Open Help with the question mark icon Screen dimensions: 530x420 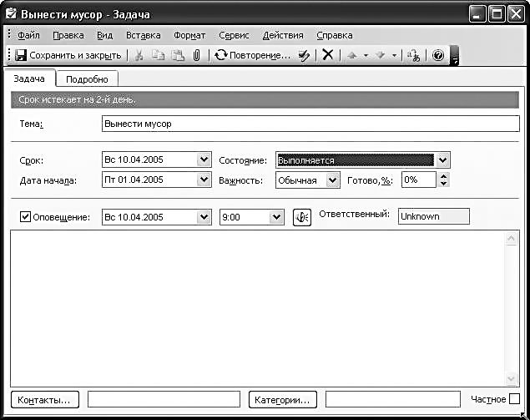click(x=437, y=55)
